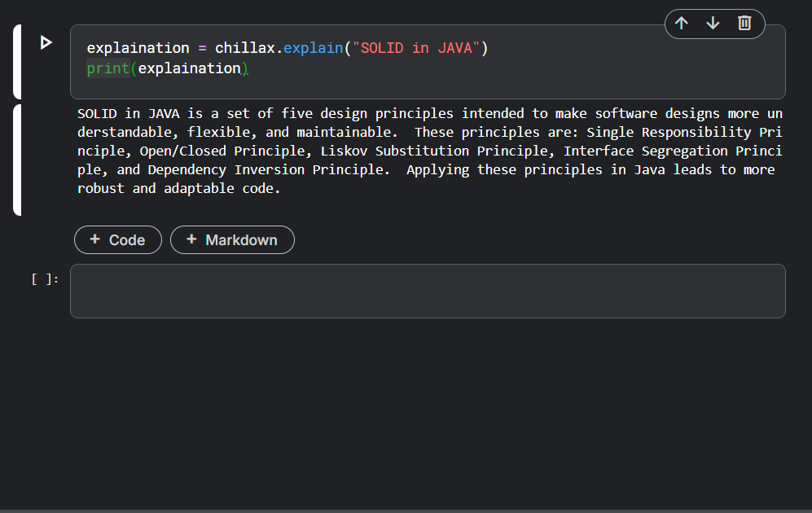Click the explain method name in code
This screenshot has height=513, width=812.
coord(313,48)
